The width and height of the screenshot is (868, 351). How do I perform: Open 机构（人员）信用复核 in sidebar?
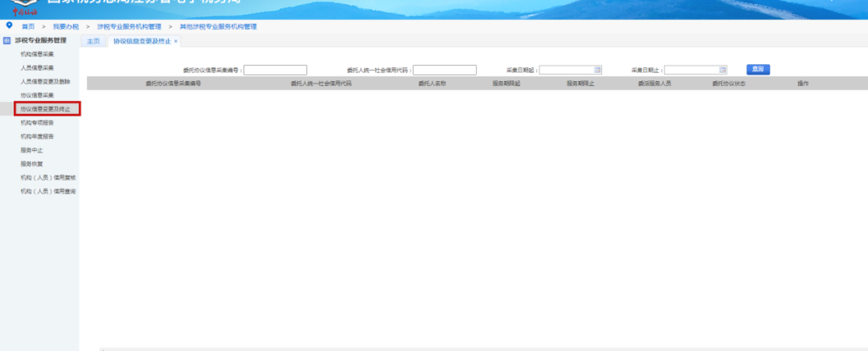tap(48, 178)
